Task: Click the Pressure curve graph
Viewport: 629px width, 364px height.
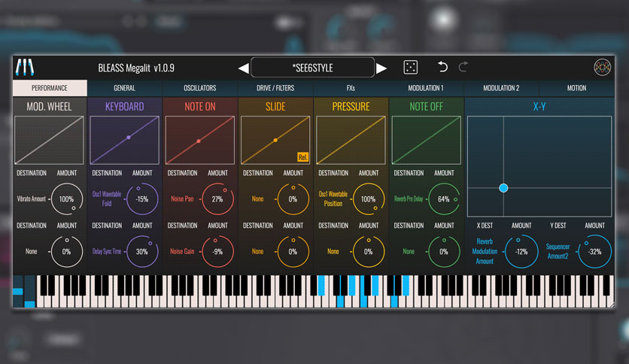Action: (x=351, y=141)
